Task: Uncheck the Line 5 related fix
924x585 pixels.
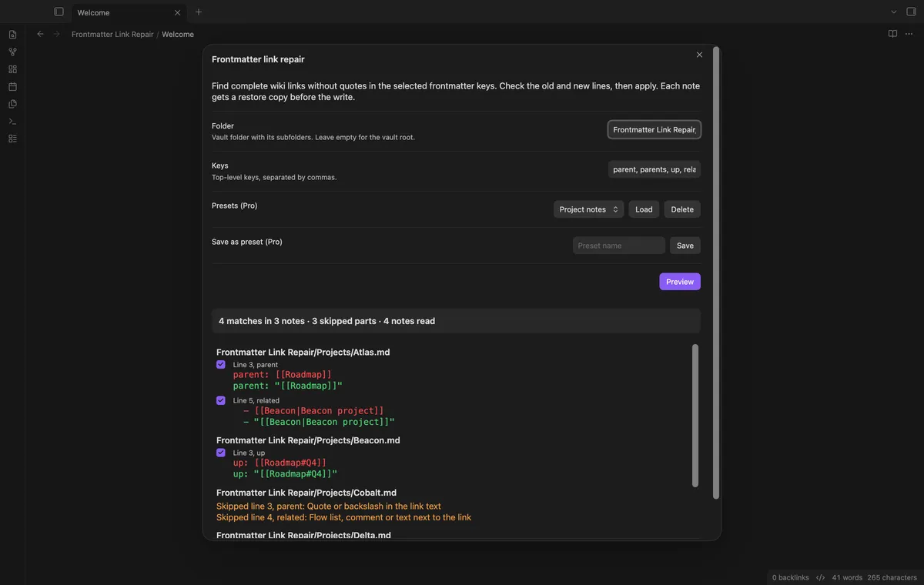Action: tap(221, 400)
